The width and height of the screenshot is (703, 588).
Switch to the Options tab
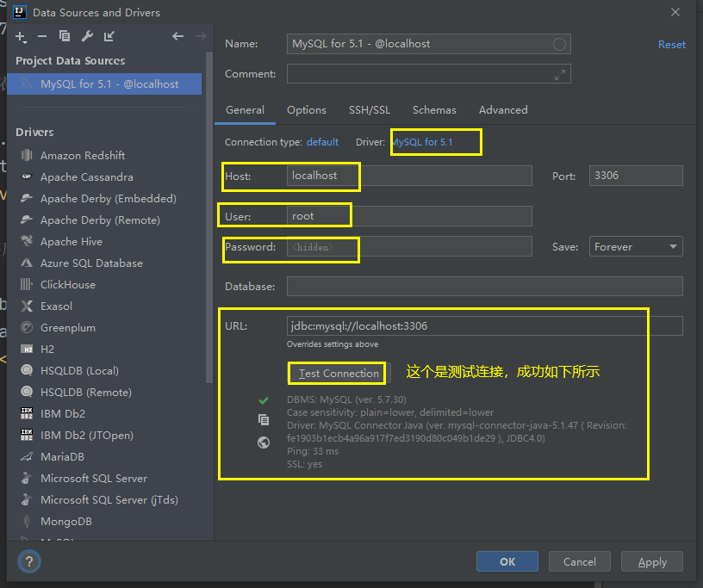307,110
